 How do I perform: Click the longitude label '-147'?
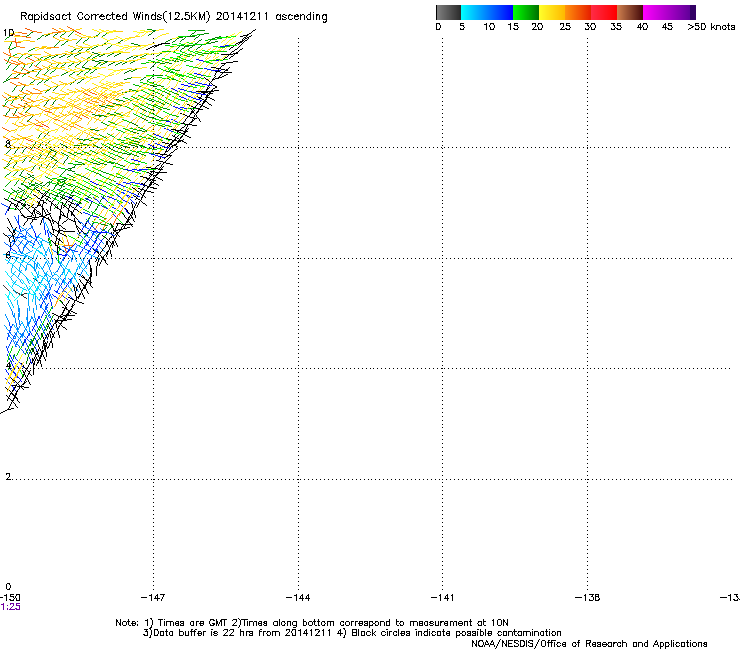(x=153, y=598)
